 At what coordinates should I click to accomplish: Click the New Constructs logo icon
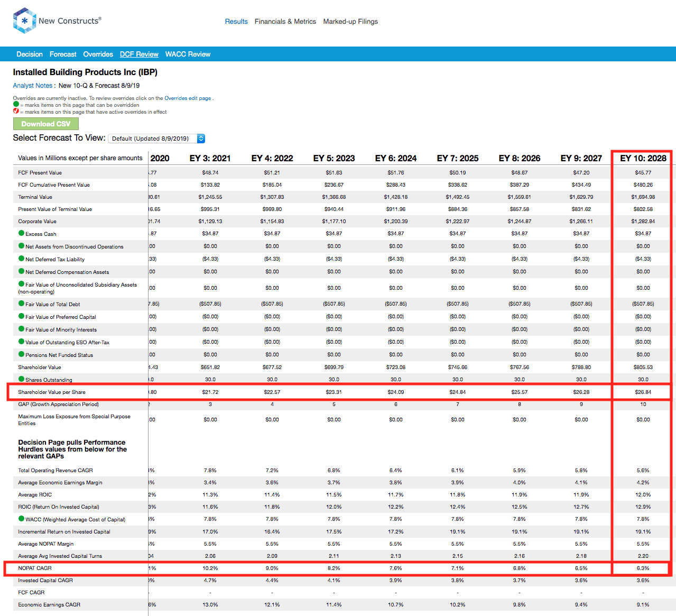click(x=24, y=21)
